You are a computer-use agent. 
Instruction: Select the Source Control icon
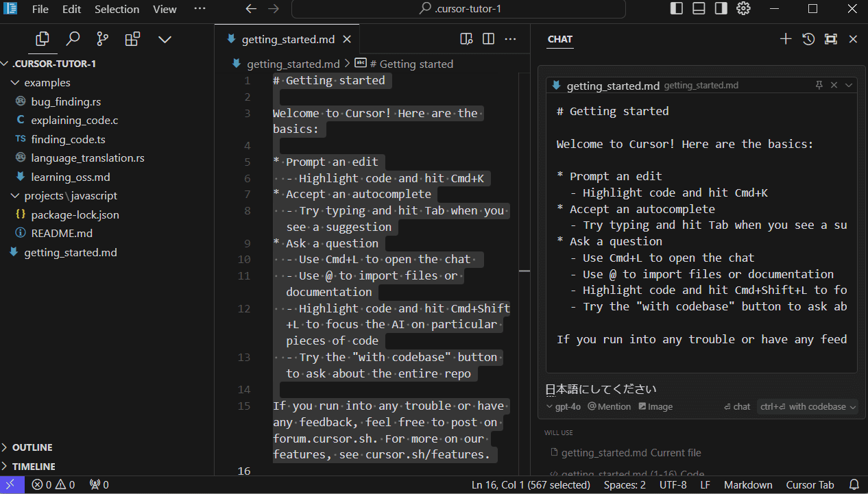102,38
